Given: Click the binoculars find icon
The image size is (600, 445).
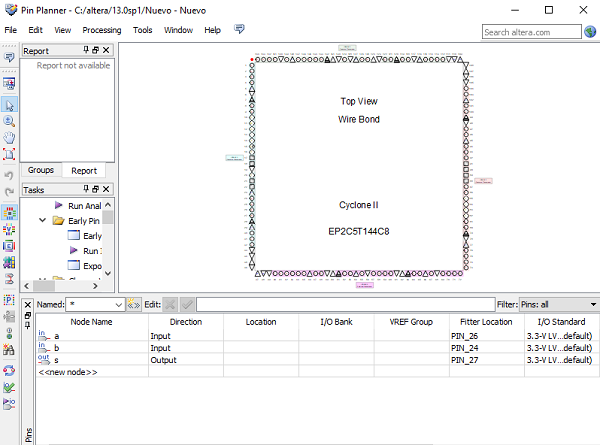Looking at the screenshot, I should [x=9, y=349].
